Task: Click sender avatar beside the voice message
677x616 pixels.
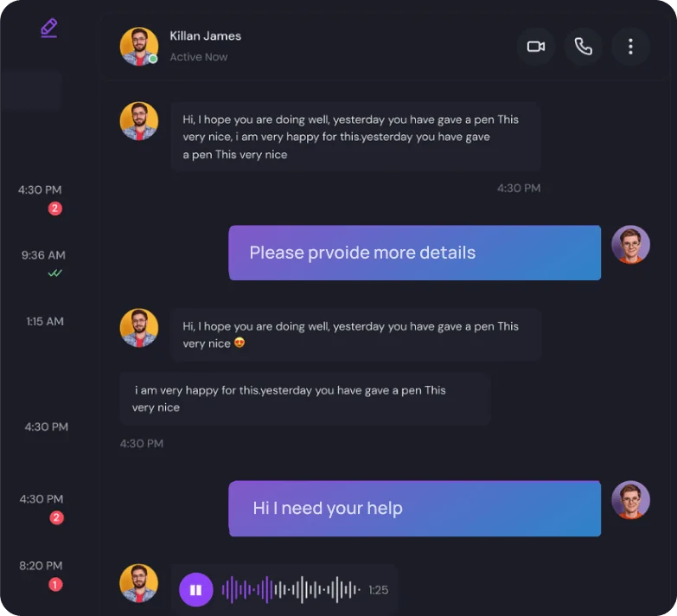Action: [x=138, y=583]
